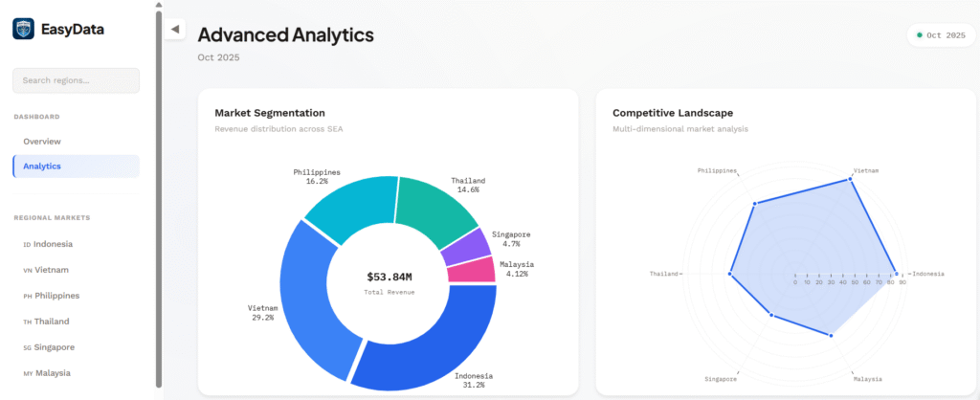Click the Malaysia data point on radar
The image size is (980, 400).
(x=832, y=336)
